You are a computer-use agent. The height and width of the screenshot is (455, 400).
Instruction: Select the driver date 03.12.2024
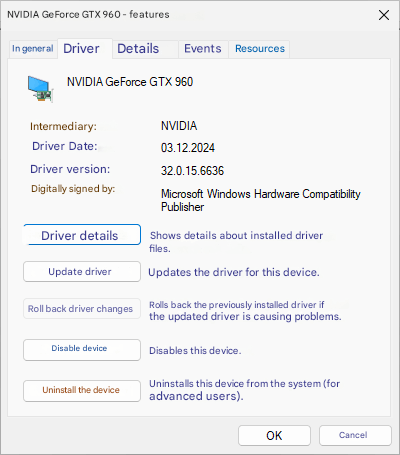[x=188, y=148]
